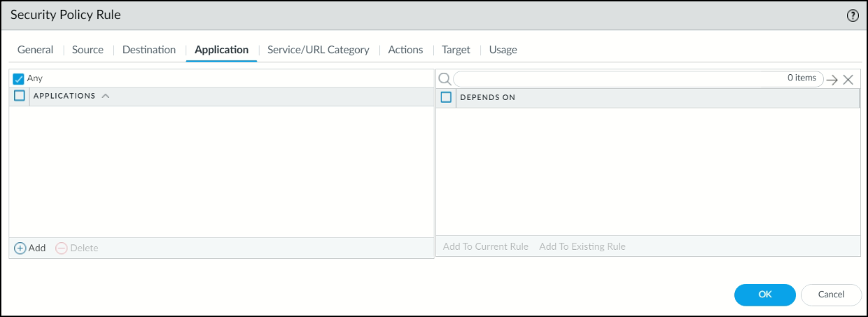The width and height of the screenshot is (868, 317).
Task: Switch to the Usage tab
Action: pyautogui.click(x=503, y=50)
